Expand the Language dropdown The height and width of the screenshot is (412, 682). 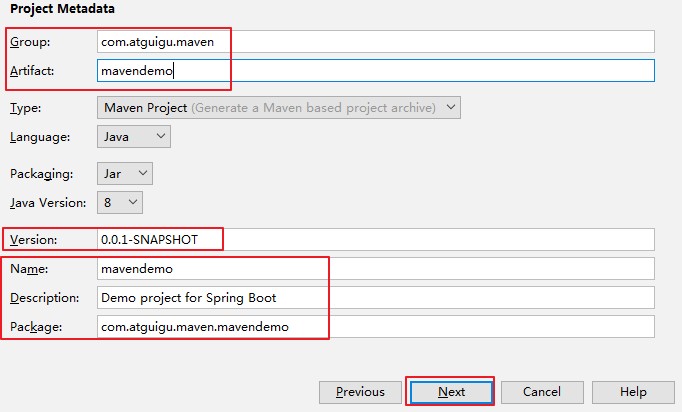point(134,136)
